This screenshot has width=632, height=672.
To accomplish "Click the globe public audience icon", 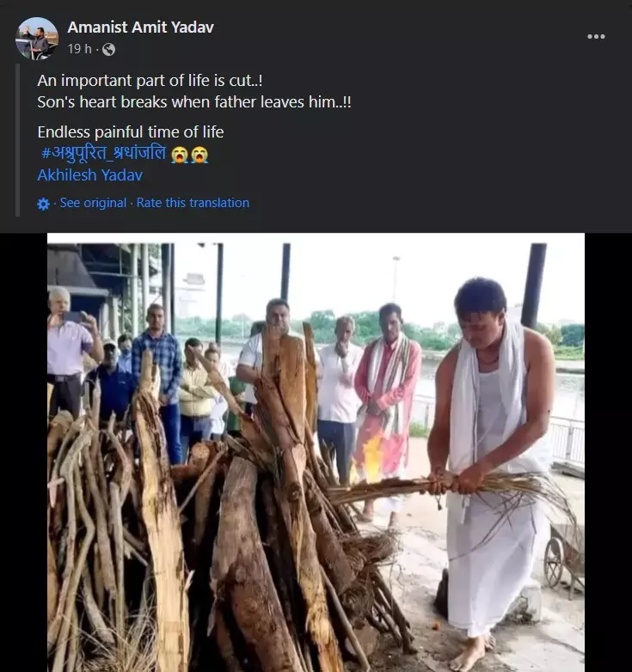I will point(109,49).
